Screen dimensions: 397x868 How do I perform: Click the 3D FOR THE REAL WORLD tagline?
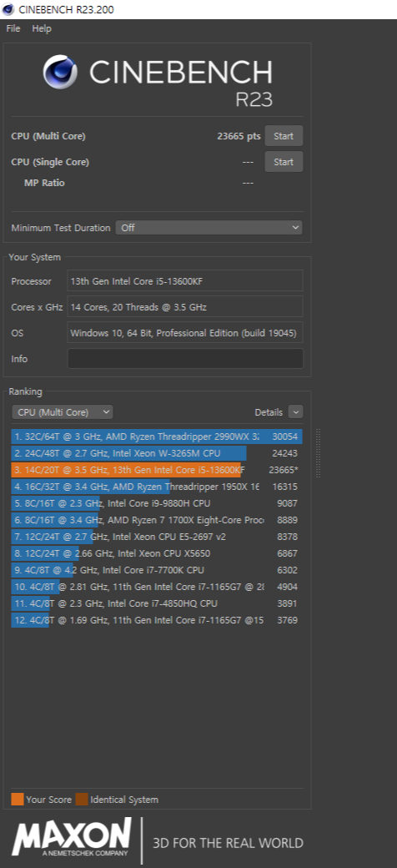coord(228,843)
